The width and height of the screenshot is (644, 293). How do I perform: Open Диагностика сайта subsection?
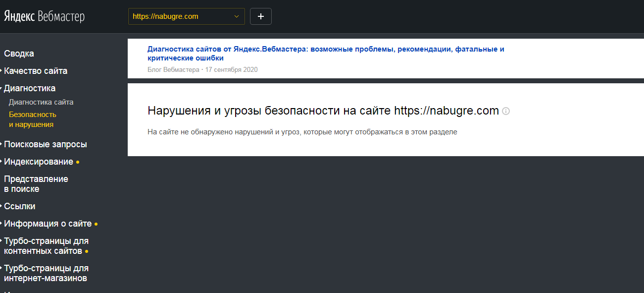41,102
